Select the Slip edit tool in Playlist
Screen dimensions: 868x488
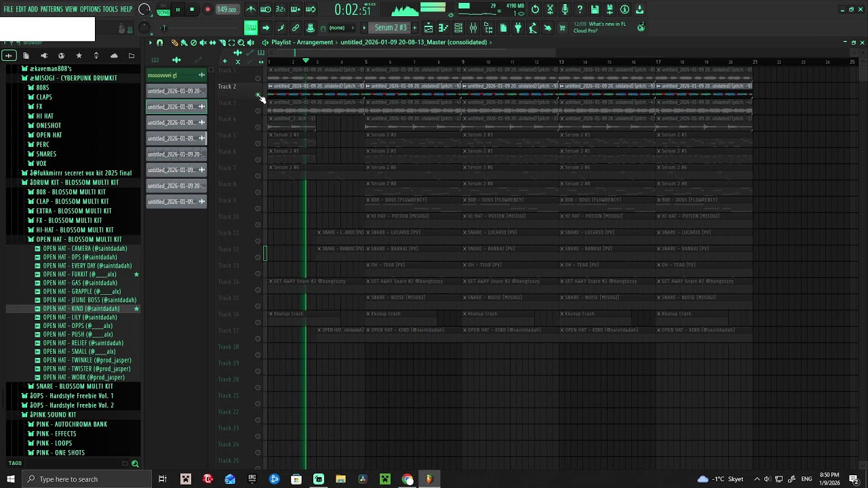[213, 42]
